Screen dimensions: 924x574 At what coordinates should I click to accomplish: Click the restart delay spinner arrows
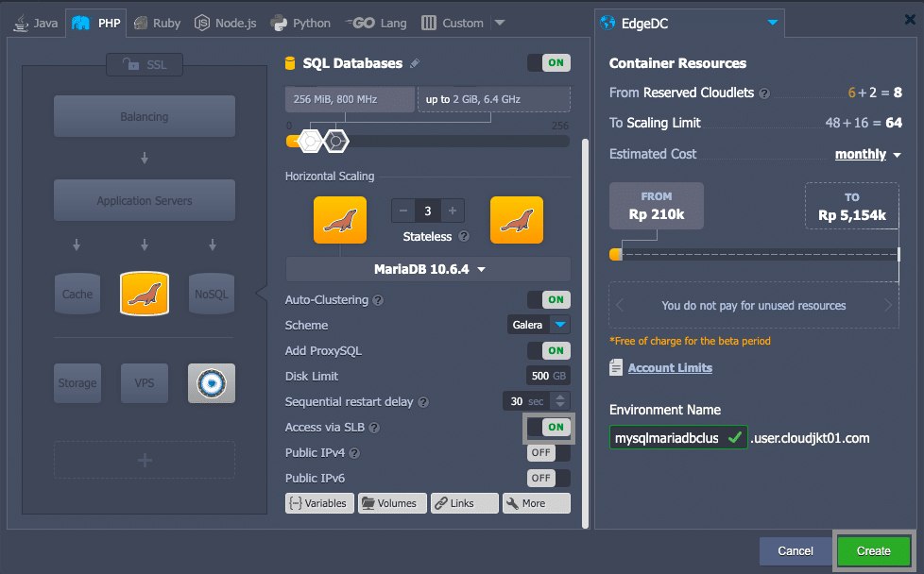[560, 401]
